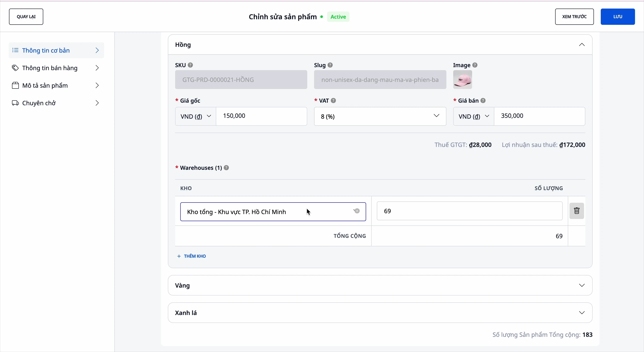Open the Giá bán currency VND dropdown
Screen dimensions: 644x352
point(474,116)
